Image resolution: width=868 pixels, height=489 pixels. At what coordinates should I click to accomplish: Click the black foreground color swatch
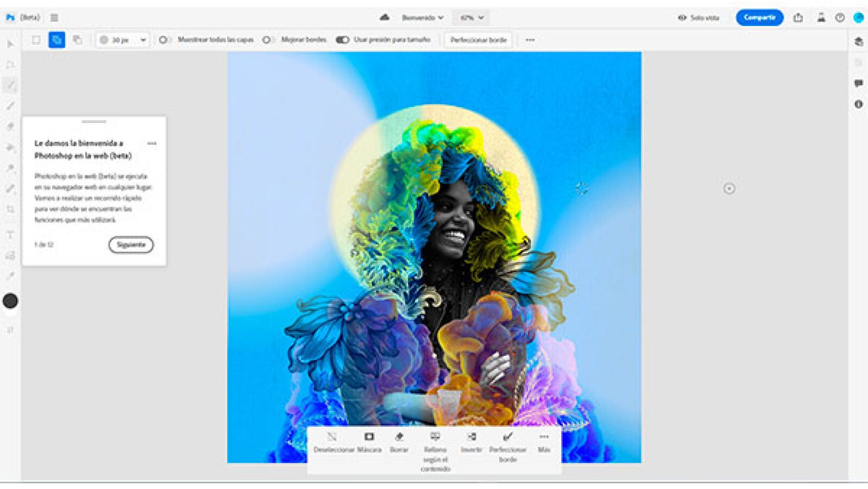10,301
